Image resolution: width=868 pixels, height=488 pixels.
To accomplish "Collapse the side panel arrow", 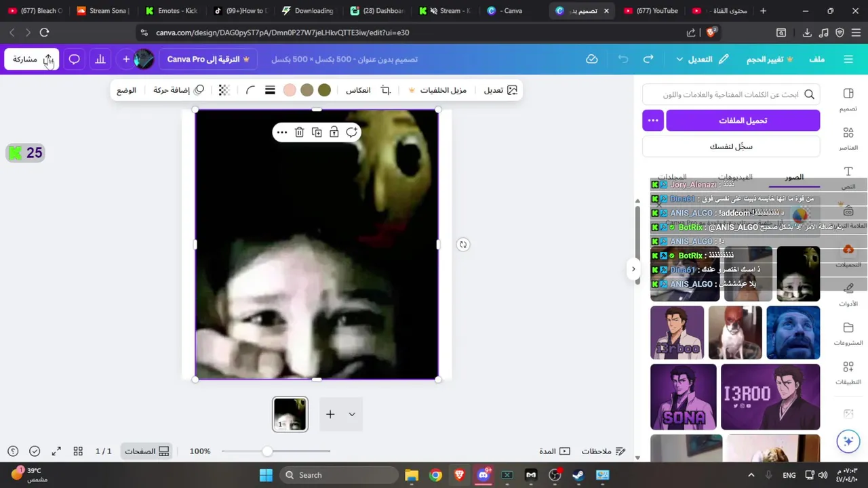I will point(633,269).
